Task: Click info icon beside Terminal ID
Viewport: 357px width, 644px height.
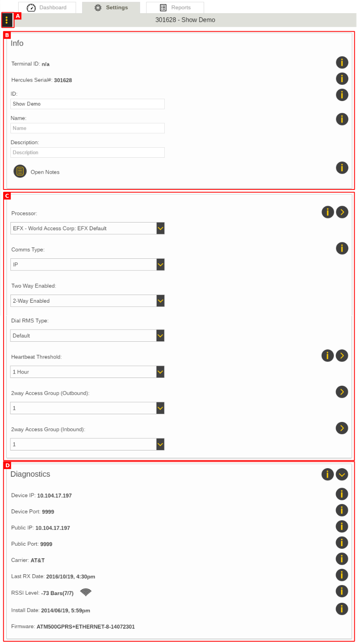Action: coord(342,62)
